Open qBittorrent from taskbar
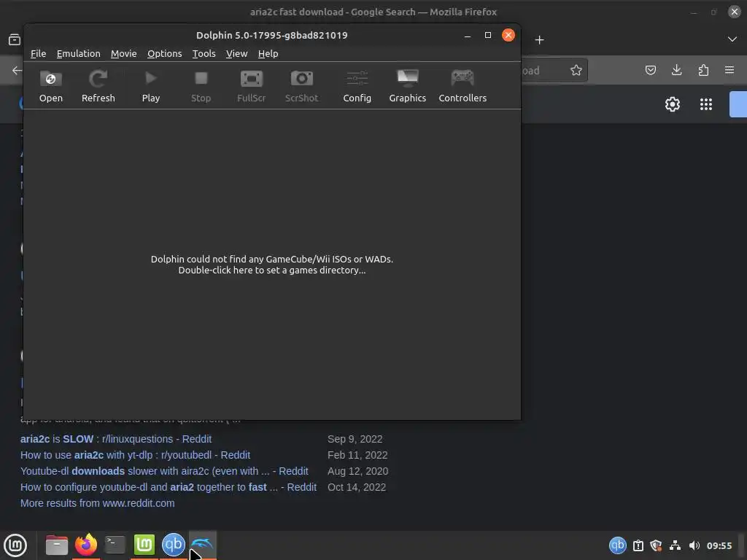Screen dimensions: 747x560 [x=174, y=545]
